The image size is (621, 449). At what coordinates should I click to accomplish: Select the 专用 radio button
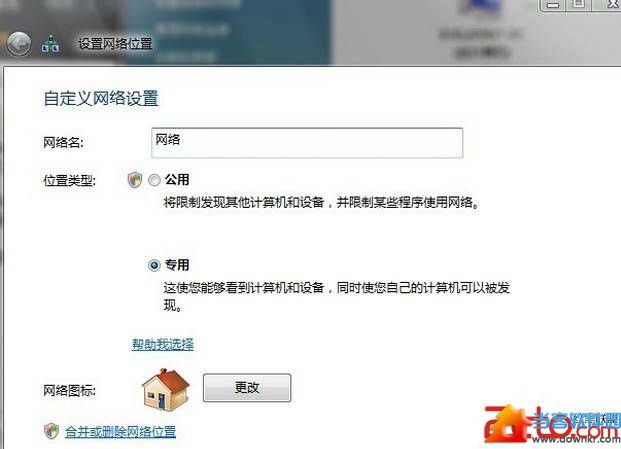tap(154, 265)
